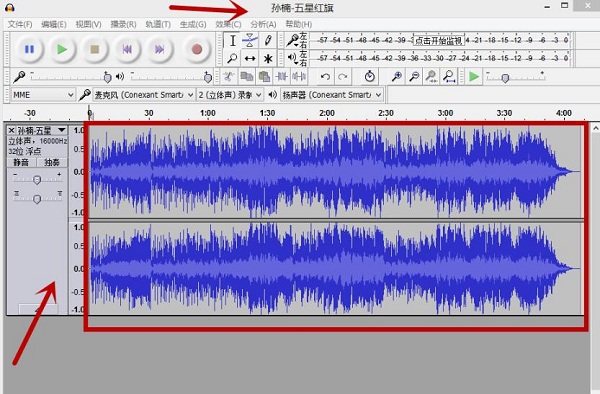Select the Draw pencil tool
This screenshot has height=394, width=600.
268,40
